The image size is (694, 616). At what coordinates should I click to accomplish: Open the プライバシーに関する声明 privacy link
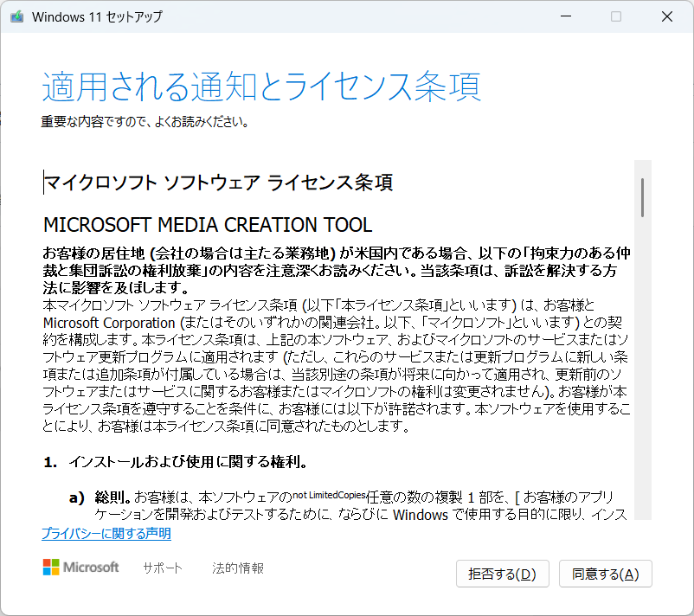(x=106, y=533)
